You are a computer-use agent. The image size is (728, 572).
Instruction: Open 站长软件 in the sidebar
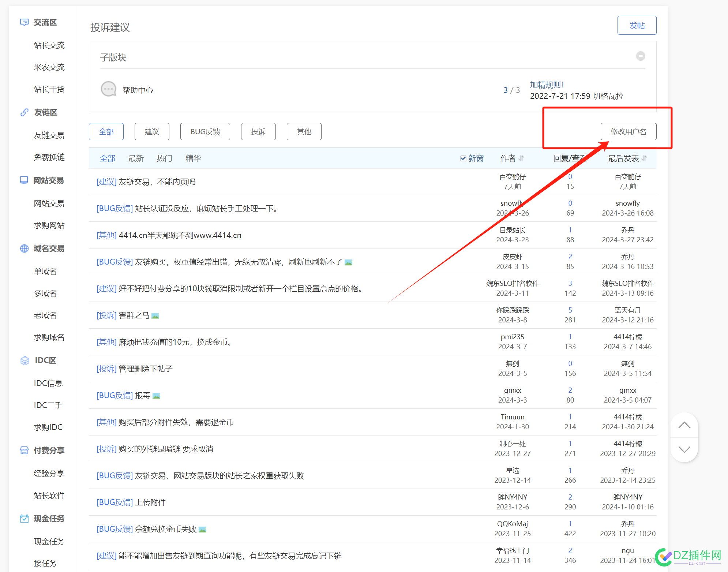(49, 496)
